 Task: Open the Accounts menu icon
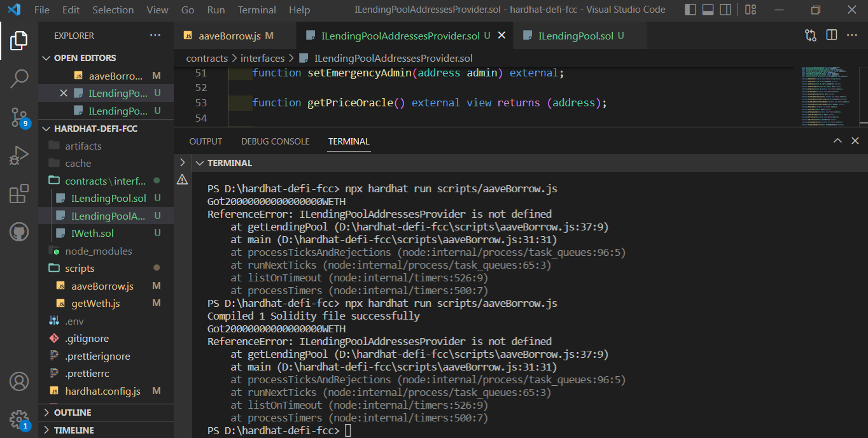[x=18, y=382]
